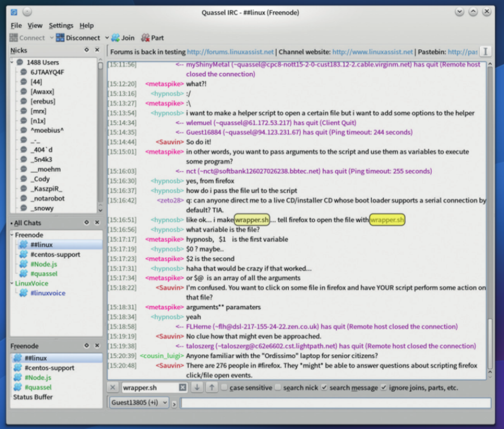Disable the search message checkbox
504x429 pixels.
pos(324,387)
